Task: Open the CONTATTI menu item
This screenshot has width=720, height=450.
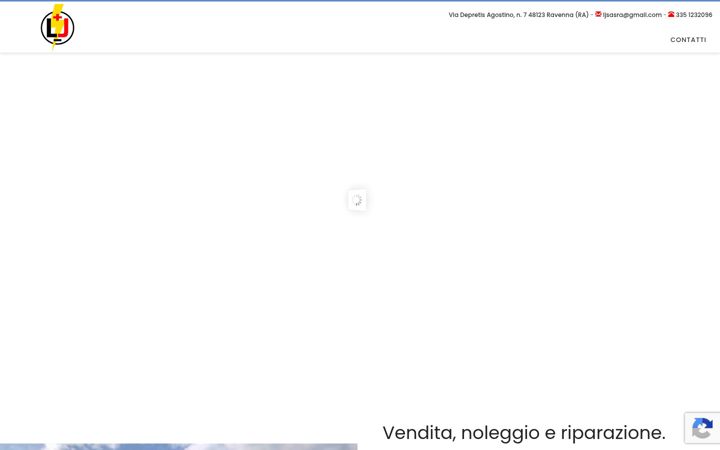Action: pyautogui.click(x=688, y=40)
